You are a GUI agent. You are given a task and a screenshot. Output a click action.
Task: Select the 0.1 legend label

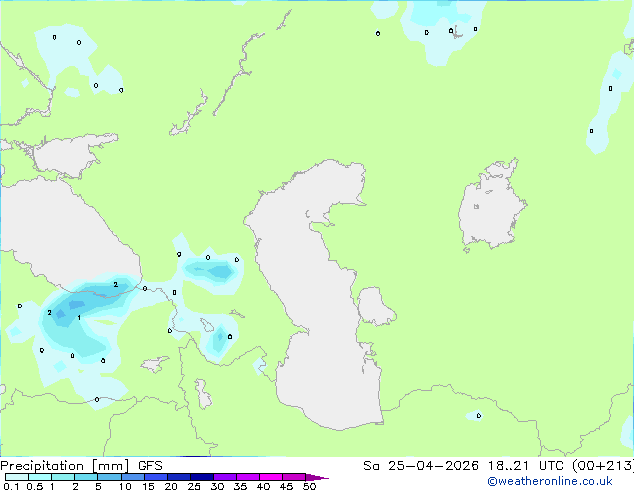pyautogui.click(x=12, y=486)
